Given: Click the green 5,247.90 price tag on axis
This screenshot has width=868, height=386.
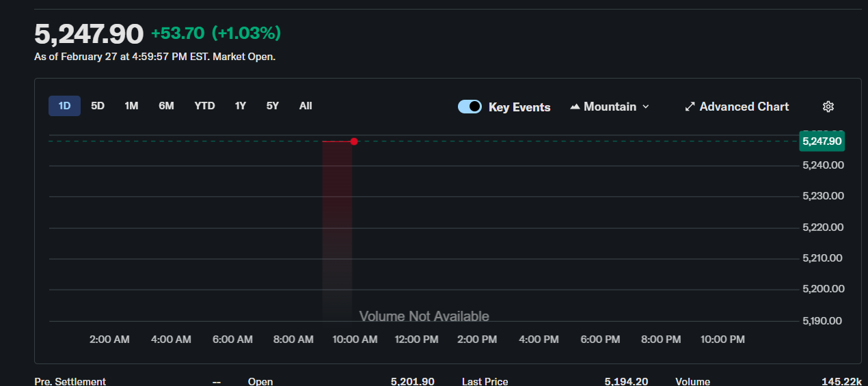Looking at the screenshot, I should [x=822, y=141].
